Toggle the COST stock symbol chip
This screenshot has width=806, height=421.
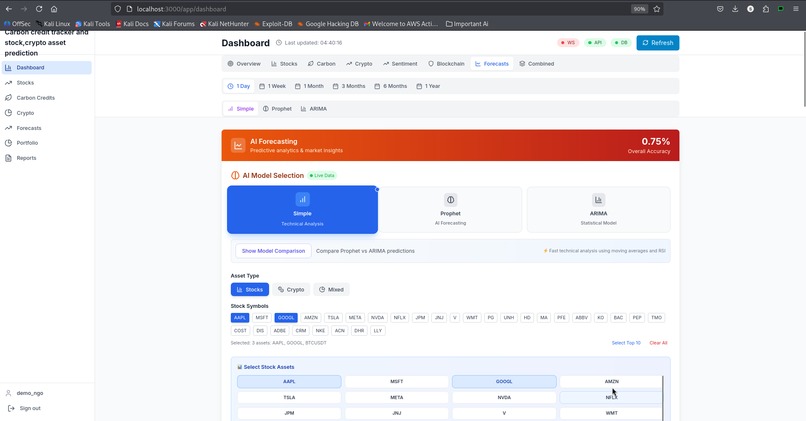coord(240,331)
